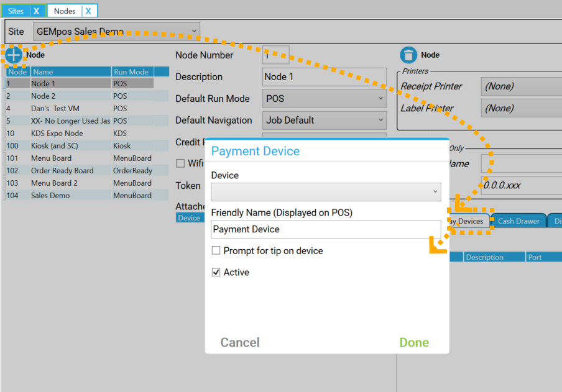Close the Nodes tab
The image size is (562, 392).
coord(88,11)
